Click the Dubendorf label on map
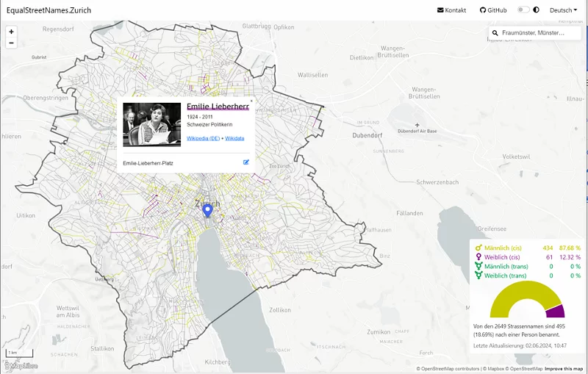Viewport: 588px width, 374px height. [367, 135]
